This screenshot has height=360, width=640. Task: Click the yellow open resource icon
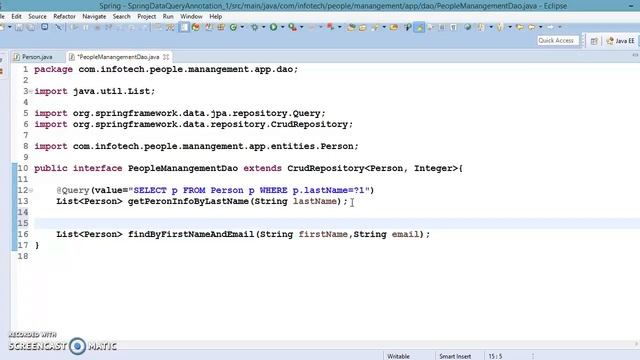click(x=394, y=27)
